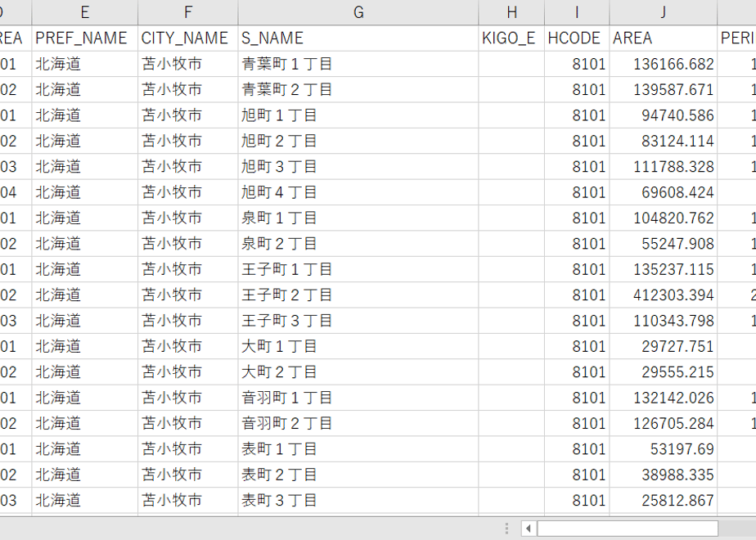Select HCODE 8101 in 青葉町１丁目 row
756x540 pixels.
tap(577, 64)
